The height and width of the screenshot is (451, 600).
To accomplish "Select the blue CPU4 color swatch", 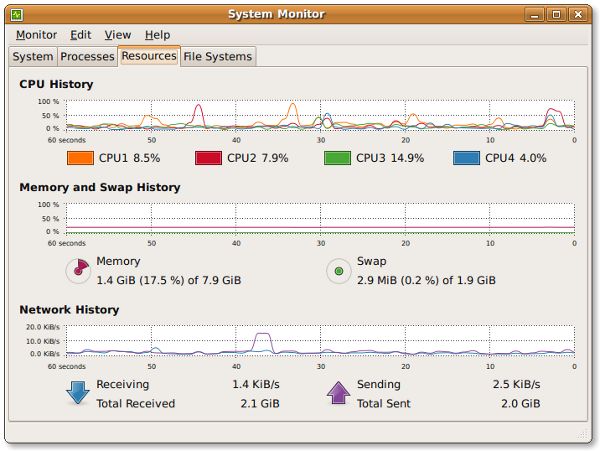I will (x=466, y=158).
